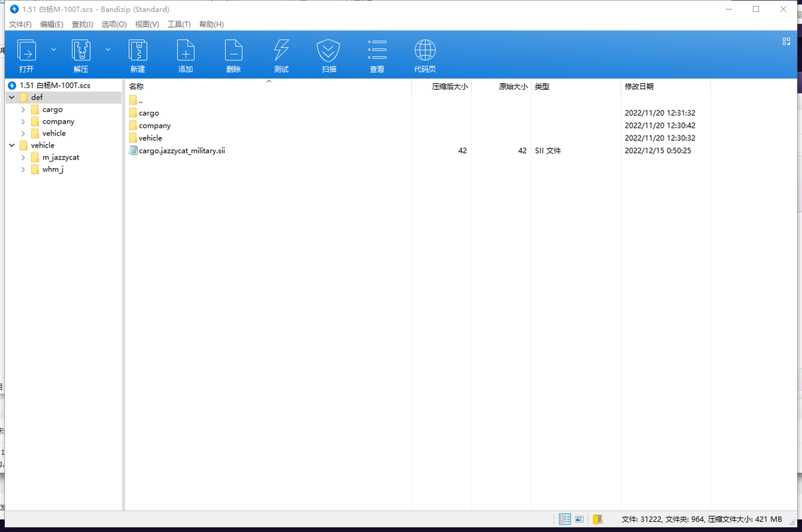Expand the company folder in tree
The height and width of the screenshot is (532, 802).
pyautogui.click(x=23, y=122)
